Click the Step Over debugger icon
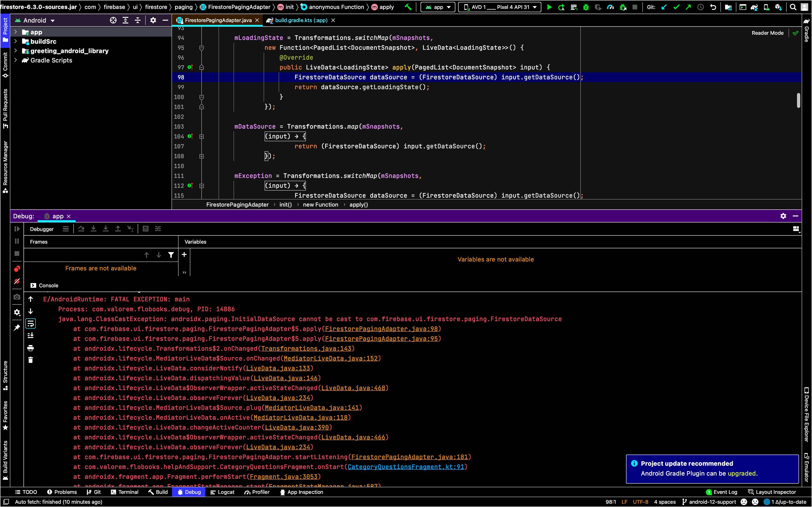This screenshot has height=507, width=812. click(81, 229)
